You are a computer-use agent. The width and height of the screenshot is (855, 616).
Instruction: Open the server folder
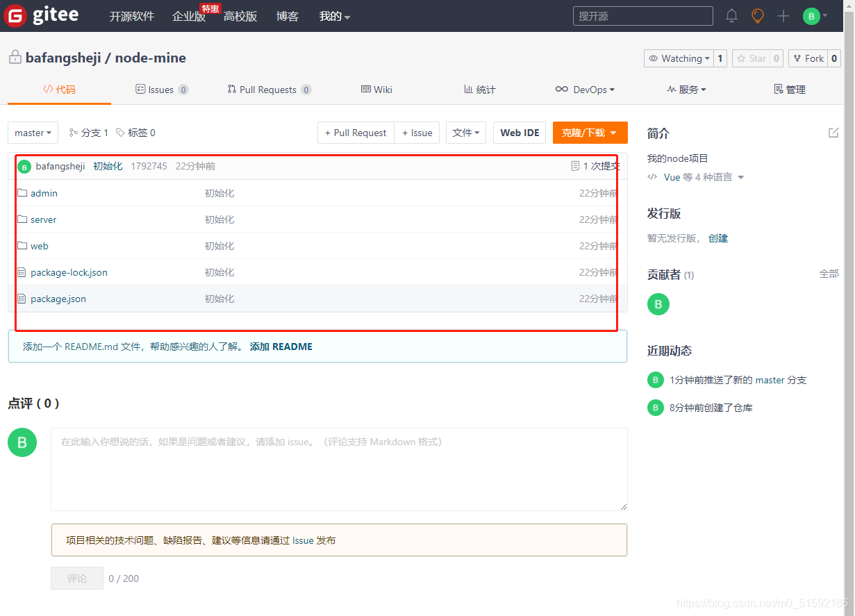tap(43, 219)
